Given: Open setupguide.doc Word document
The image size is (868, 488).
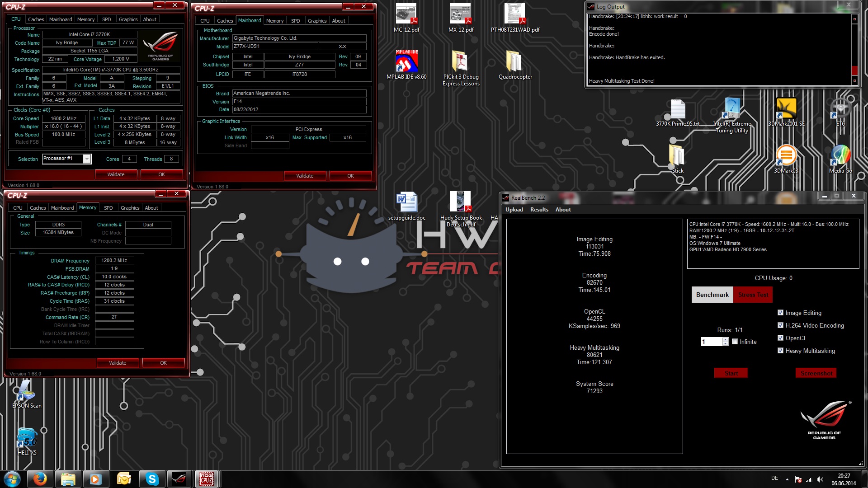Looking at the screenshot, I should tap(406, 206).
